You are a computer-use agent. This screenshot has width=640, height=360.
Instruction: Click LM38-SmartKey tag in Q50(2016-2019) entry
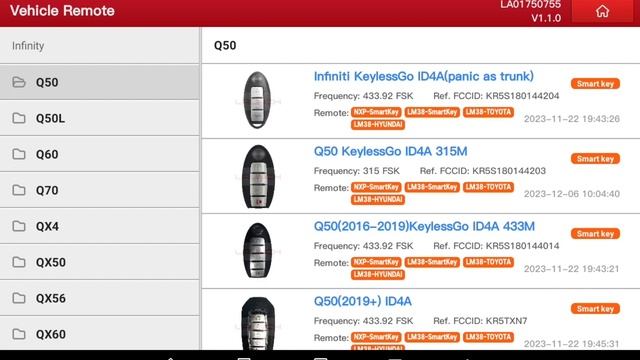pyautogui.click(x=432, y=262)
